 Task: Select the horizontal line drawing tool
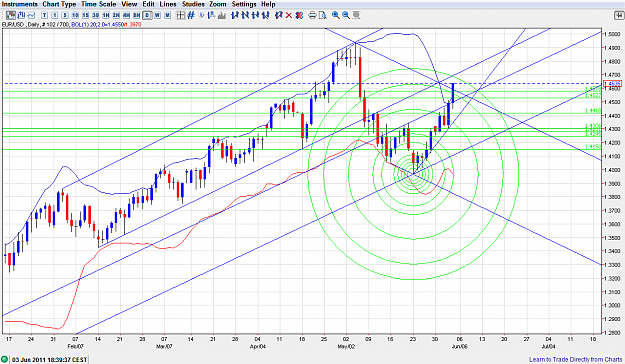[256, 15]
